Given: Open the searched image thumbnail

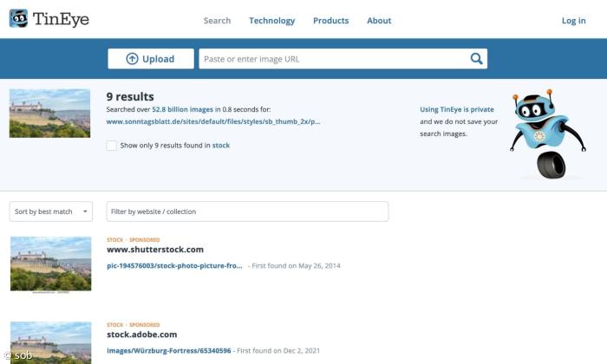Looking at the screenshot, I should click(x=49, y=114).
